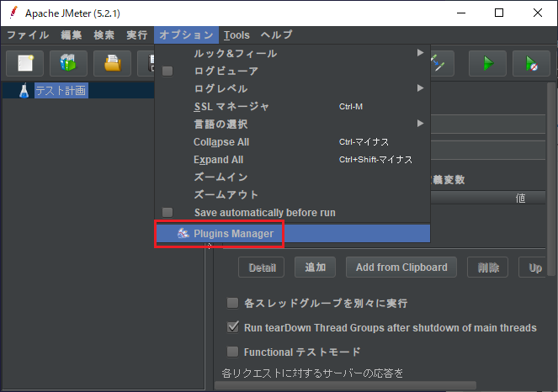This screenshot has height=392, width=558.
Task: Open the ヘルプ menu
Action: pyautogui.click(x=277, y=34)
